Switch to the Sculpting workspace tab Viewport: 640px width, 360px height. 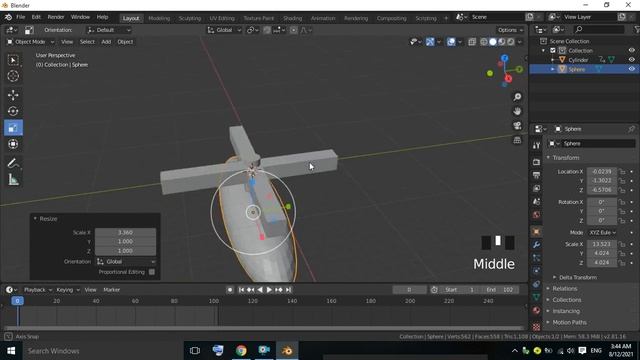tap(190, 18)
